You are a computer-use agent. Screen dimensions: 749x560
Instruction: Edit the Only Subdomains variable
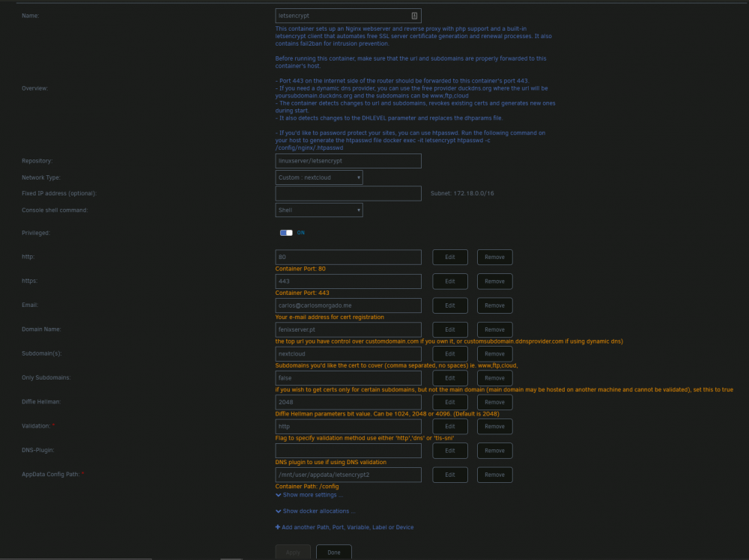(450, 378)
